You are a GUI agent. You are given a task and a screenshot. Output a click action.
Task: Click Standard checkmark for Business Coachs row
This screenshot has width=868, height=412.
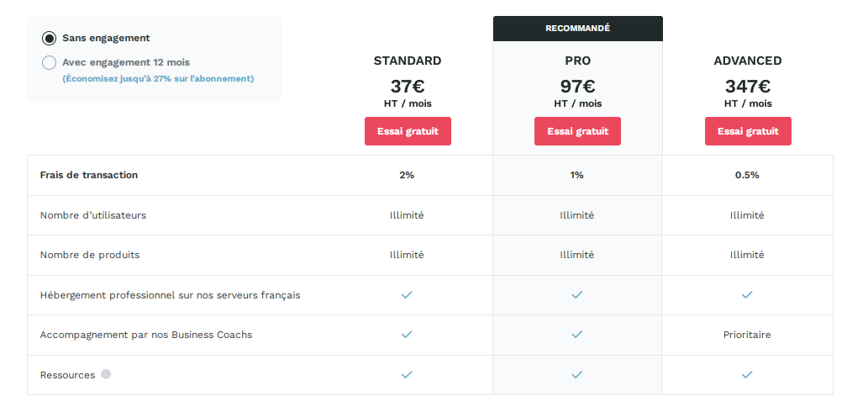pos(407,335)
